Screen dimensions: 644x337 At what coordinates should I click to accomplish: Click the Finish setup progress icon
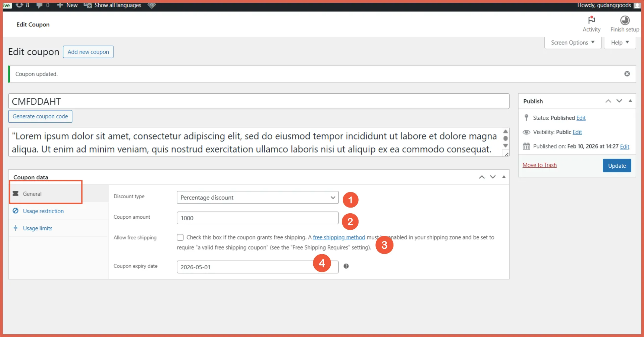625,20
